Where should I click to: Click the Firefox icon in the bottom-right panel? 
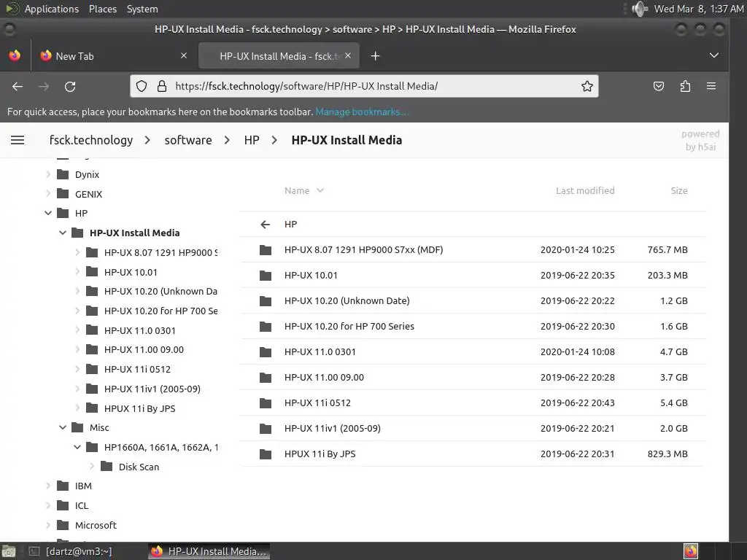(691, 551)
